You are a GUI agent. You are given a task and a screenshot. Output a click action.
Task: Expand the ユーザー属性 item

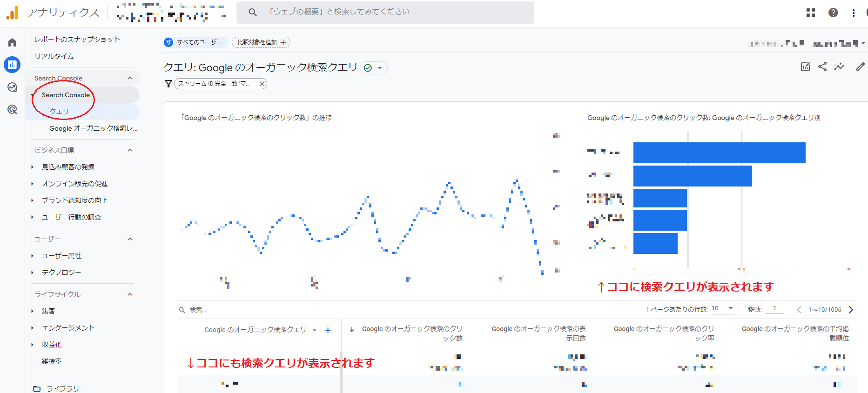32,256
